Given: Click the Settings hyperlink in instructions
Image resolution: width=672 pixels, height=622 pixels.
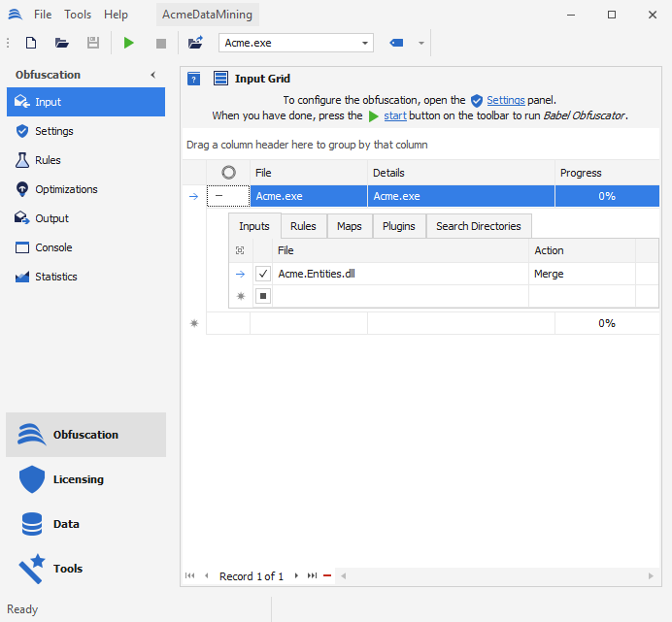Looking at the screenshot, I should point(505,100).
